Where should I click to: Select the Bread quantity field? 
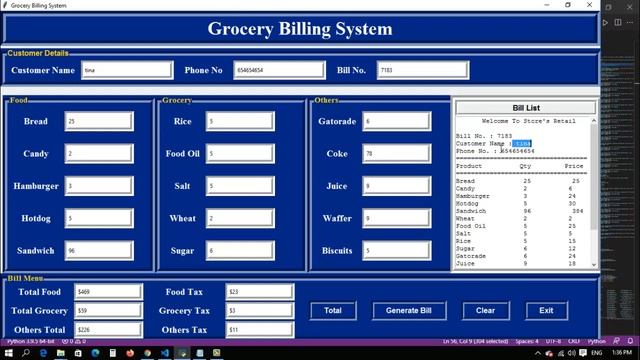(x=99, y=121)
